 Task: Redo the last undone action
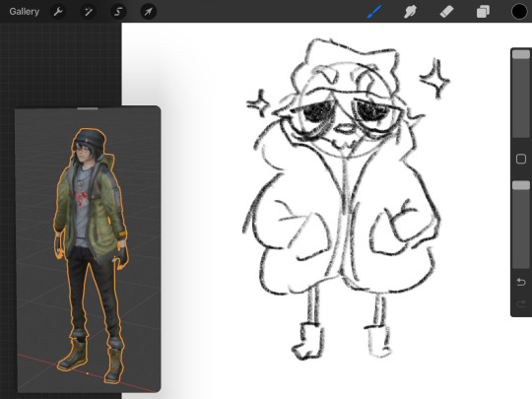521,303
